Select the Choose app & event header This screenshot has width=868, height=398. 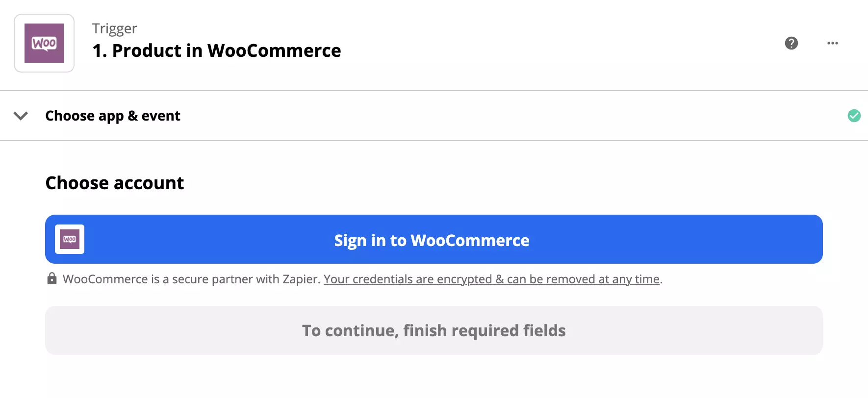(x=112, y=116)
